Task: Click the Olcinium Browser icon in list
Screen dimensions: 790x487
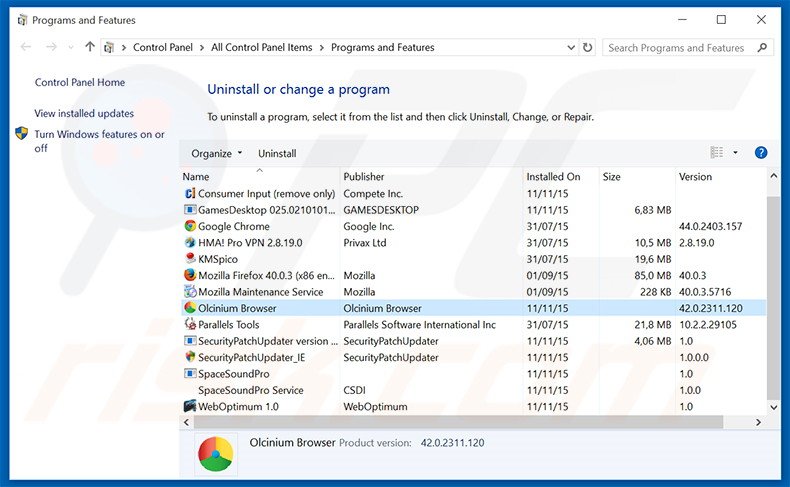Action: coord(190,308)
